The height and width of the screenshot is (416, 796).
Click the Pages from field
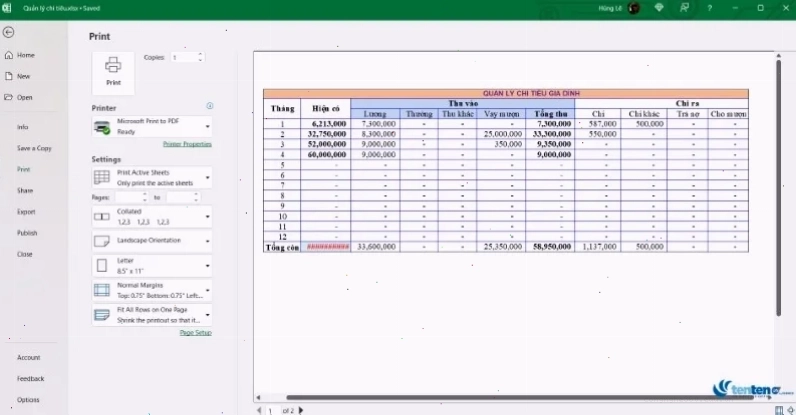(x=128, y=197)
